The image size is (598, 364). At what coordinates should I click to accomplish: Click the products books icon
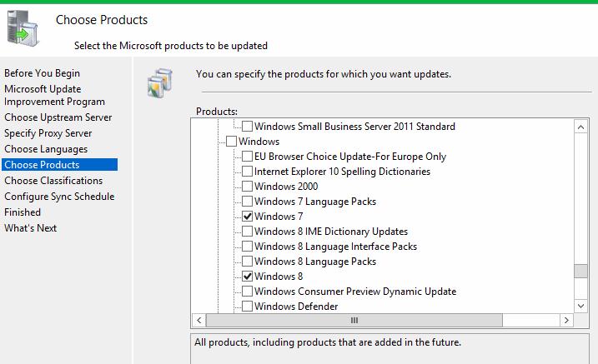[x=159, y=81]
